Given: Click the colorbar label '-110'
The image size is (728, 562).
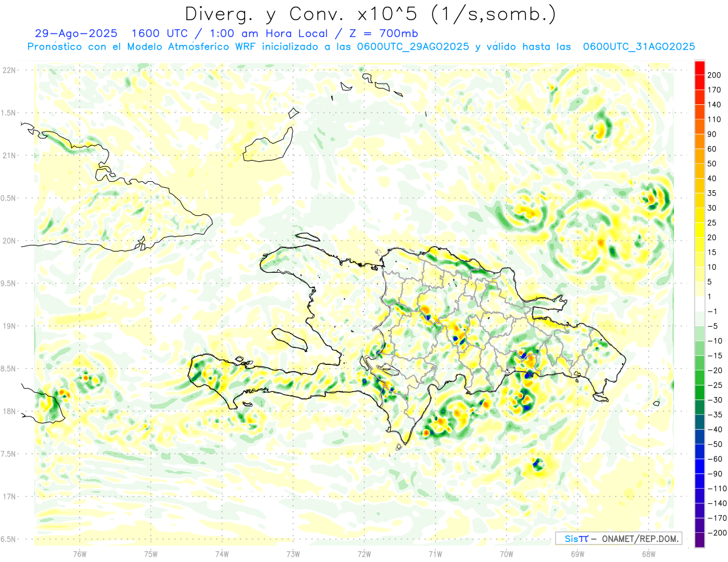Looking at the screenshot, I should (x=716, y=489).
